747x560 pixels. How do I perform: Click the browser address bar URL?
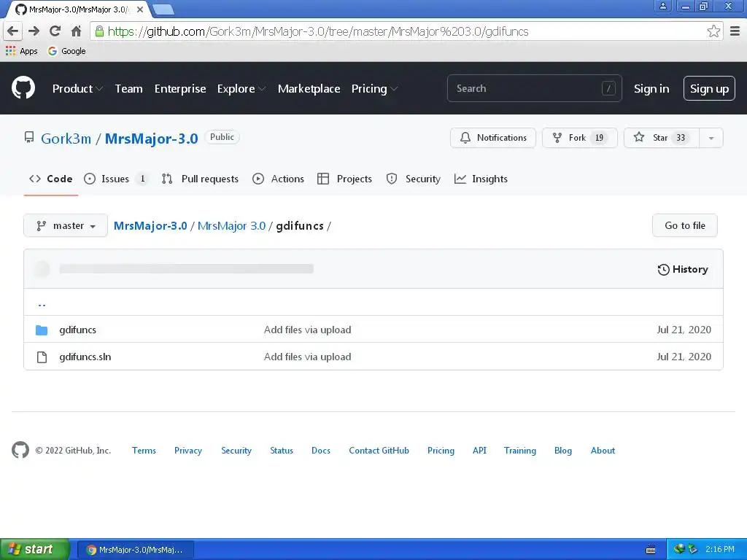coord(318,31)
